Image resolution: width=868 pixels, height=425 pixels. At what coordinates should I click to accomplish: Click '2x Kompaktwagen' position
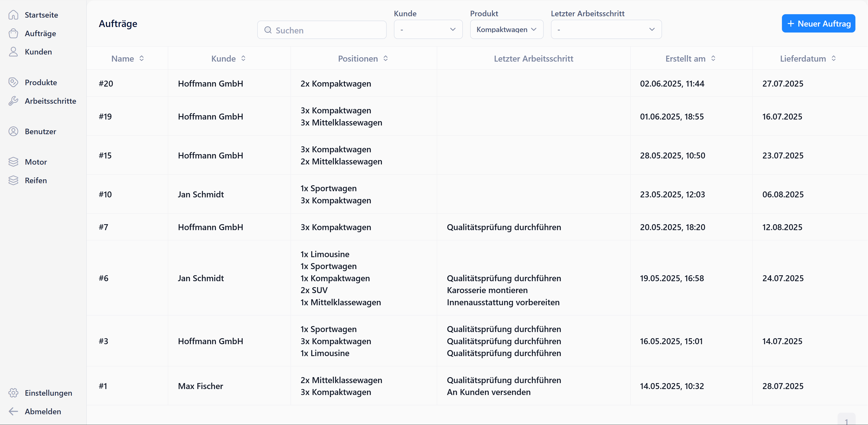pos(336,84)
